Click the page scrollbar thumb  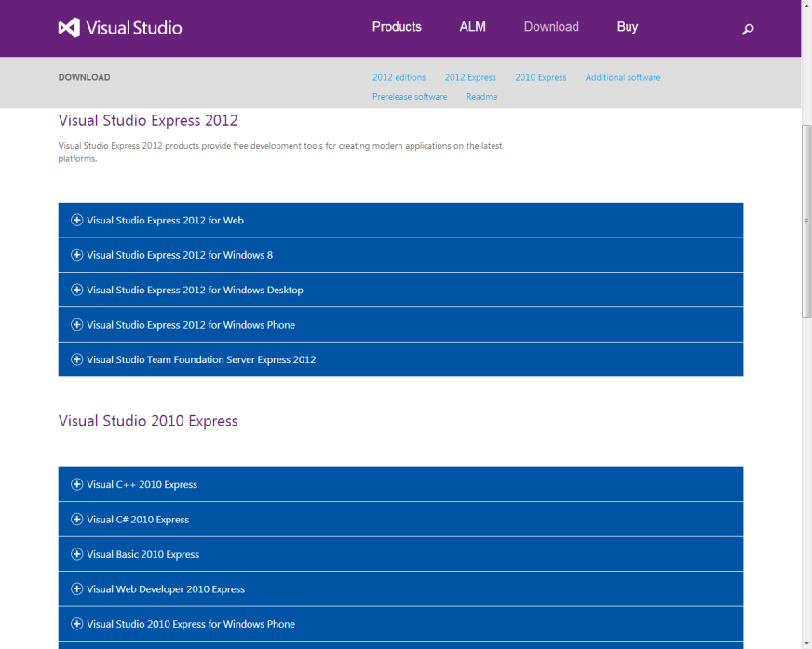pyautogui.click(x=806, y=221)
